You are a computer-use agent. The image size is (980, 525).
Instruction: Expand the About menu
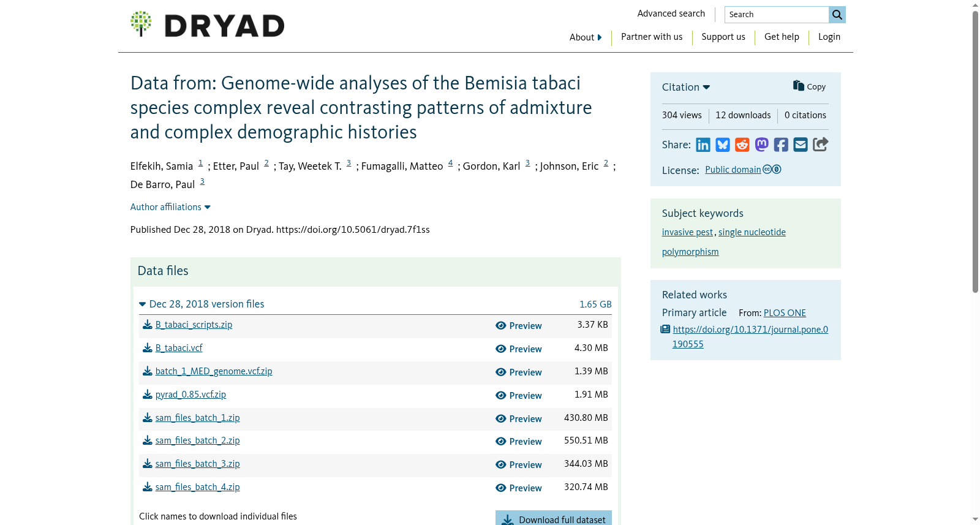click(x=586, y=37)
